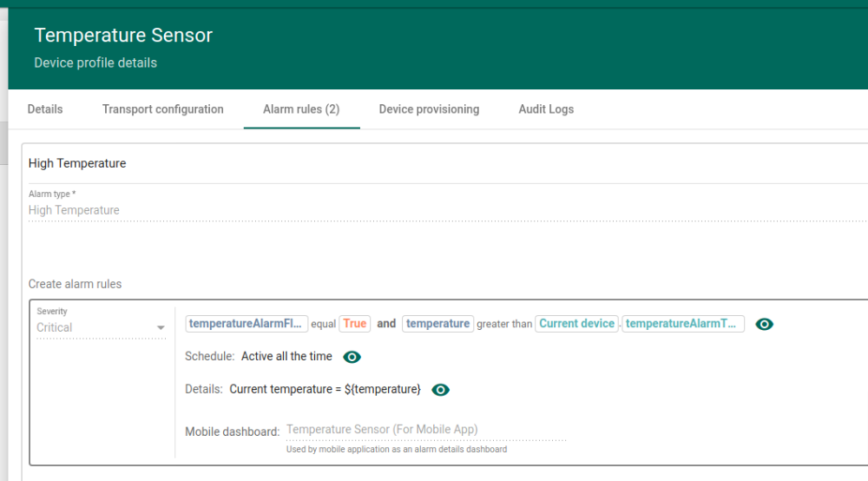The height and width of the screenshot is (481, 868).
Task: Click the Current temperature details text
Action: tap(325, 390)
